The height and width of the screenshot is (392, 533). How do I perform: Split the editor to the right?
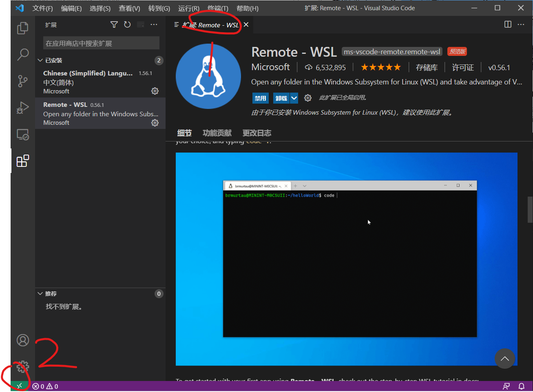[x=508, y=24]
